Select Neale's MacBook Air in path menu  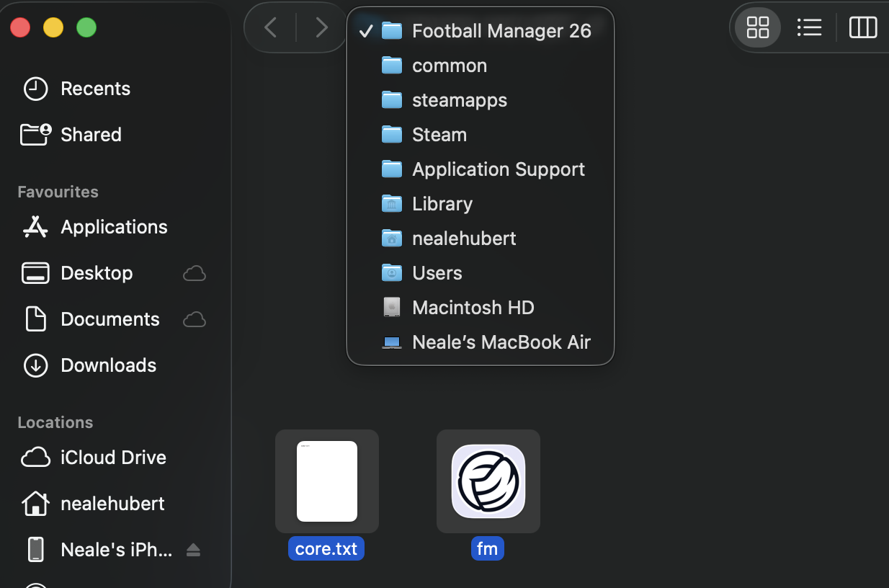(501, 342)
